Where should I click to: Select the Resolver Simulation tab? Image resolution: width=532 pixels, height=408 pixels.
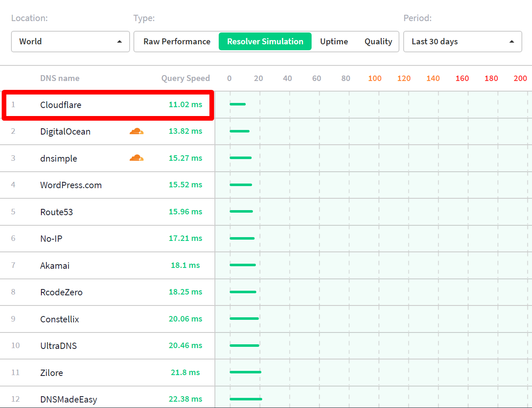265,41
